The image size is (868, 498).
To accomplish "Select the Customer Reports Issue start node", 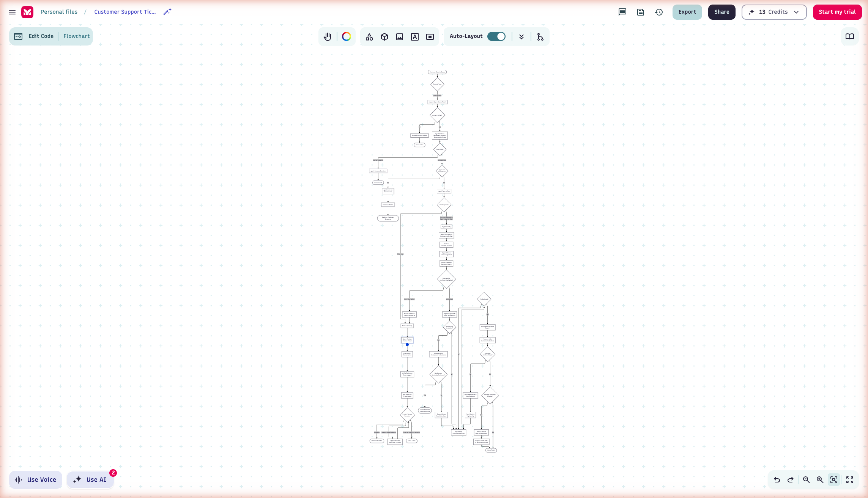I will pos(437,72).
